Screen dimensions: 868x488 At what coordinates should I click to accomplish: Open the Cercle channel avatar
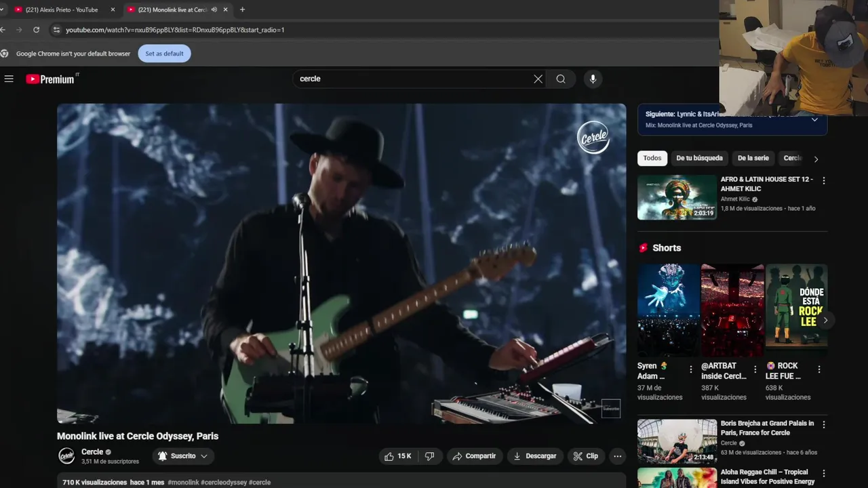(x=66, y=456)
